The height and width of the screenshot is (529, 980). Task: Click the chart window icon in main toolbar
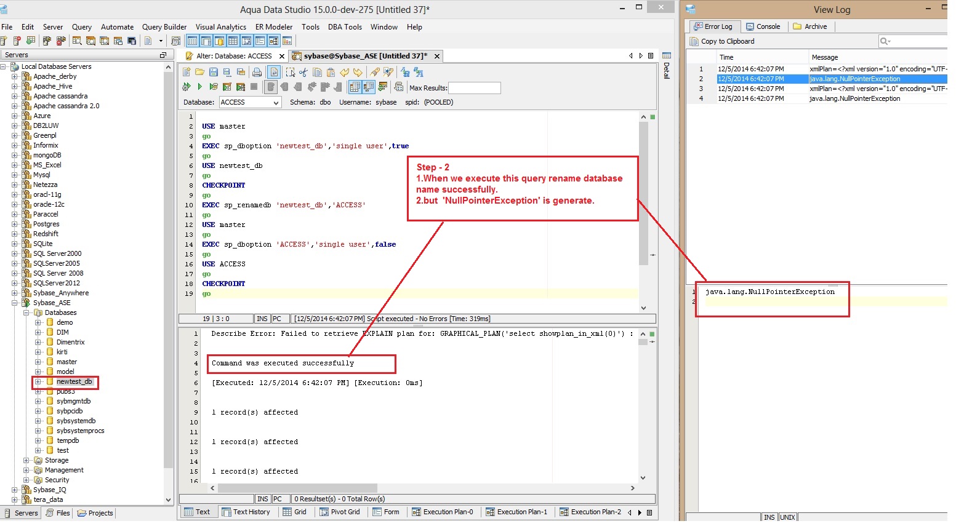(287, 41)
